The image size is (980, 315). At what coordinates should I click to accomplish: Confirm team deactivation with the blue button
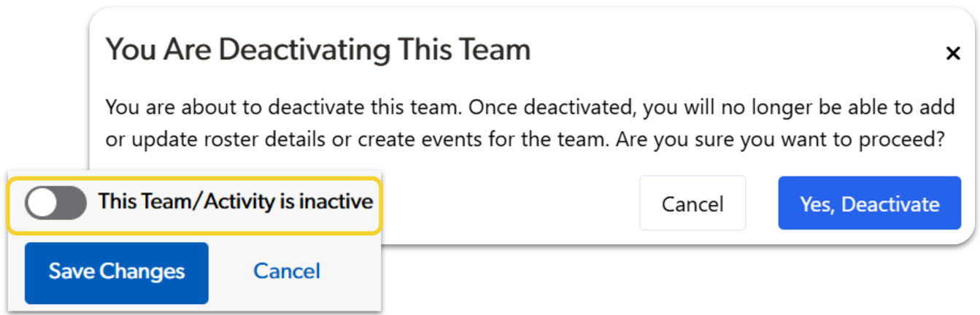click(869, 203)
